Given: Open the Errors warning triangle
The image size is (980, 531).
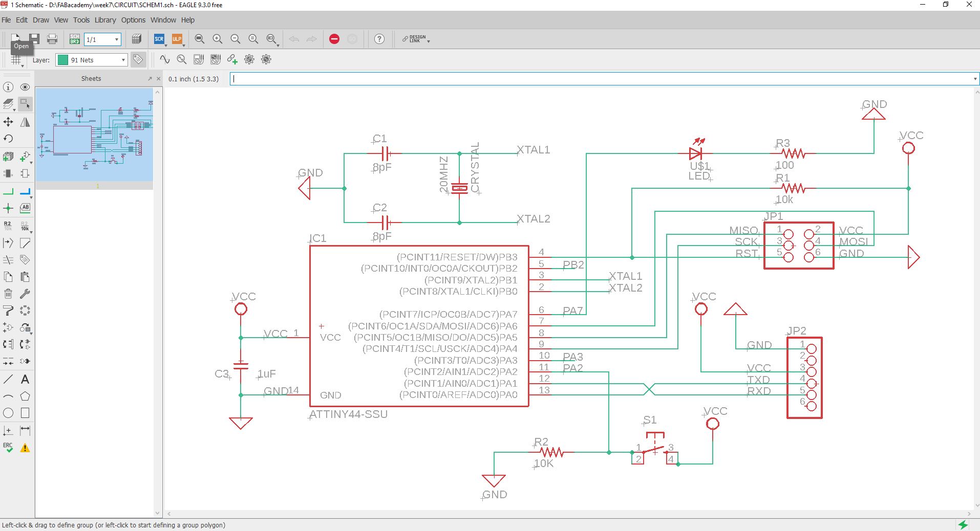Looking at the screenshot, I should click(25, 448).
